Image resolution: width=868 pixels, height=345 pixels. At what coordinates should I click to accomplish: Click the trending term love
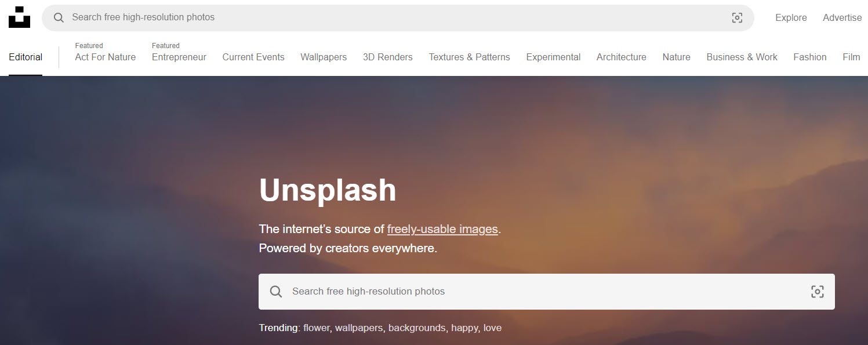492,328
